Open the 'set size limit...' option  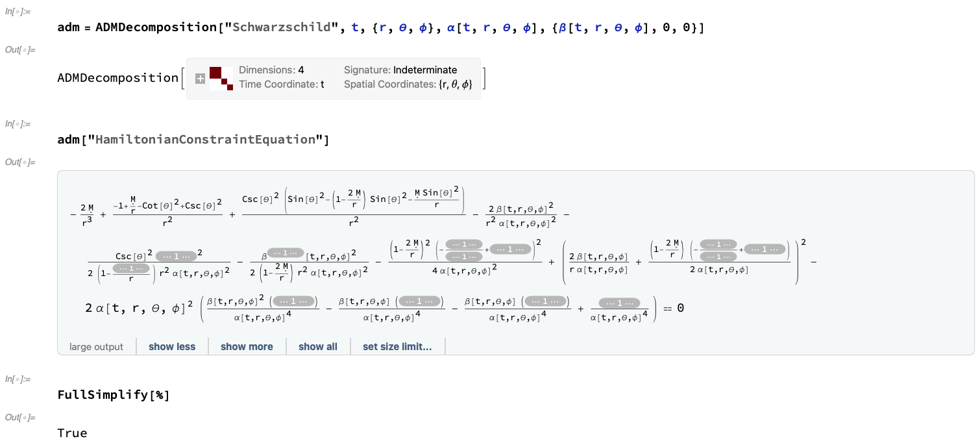(x=397, y=346)
